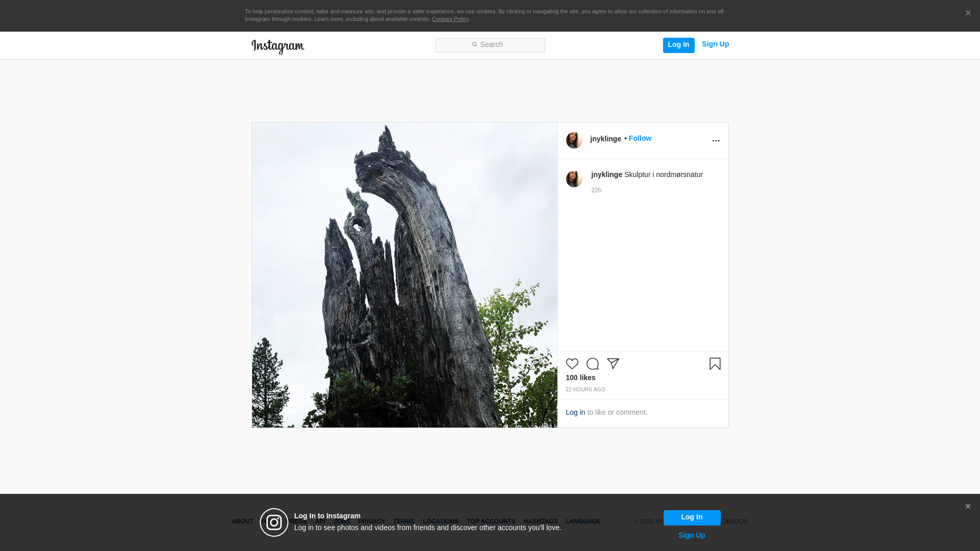Open jnyklinge profile avatar in post header

(x=574, y=140)
